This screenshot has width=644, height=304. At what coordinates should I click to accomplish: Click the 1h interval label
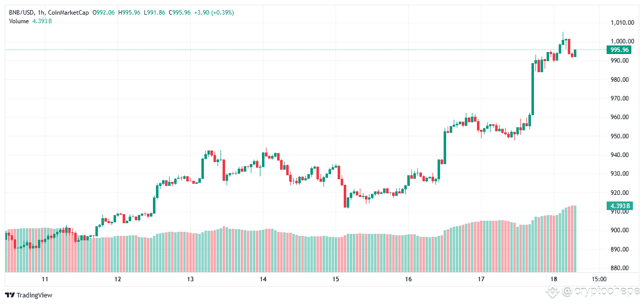[x=41, y=12]
